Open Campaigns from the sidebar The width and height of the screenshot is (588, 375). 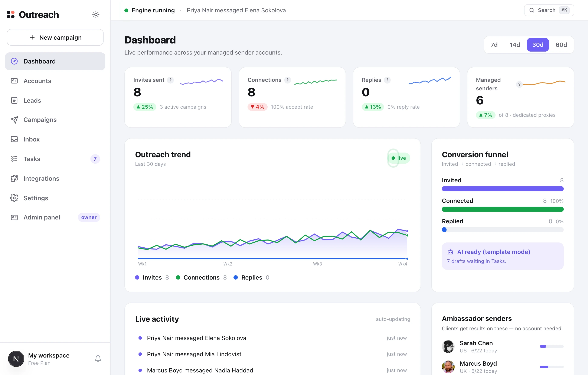point(55,120)
